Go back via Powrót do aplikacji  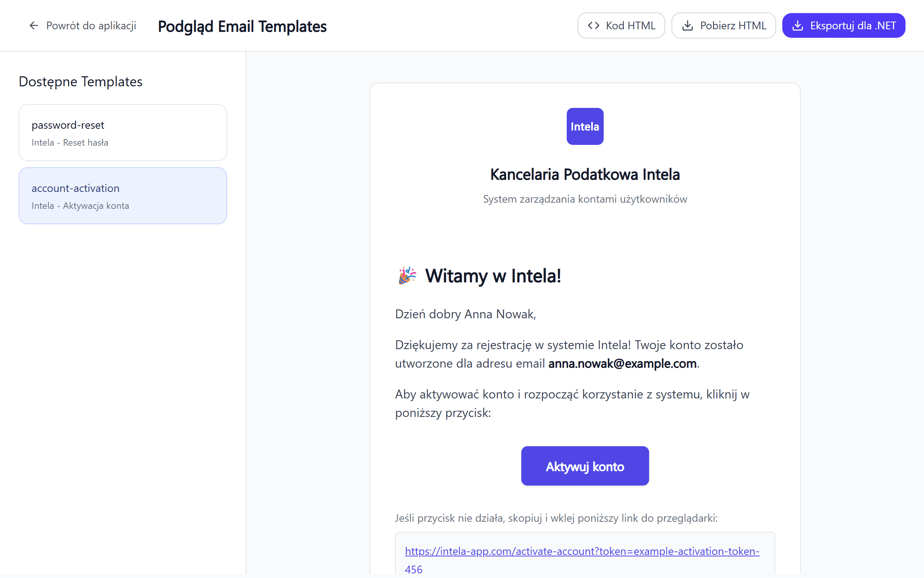coord(82,25)
